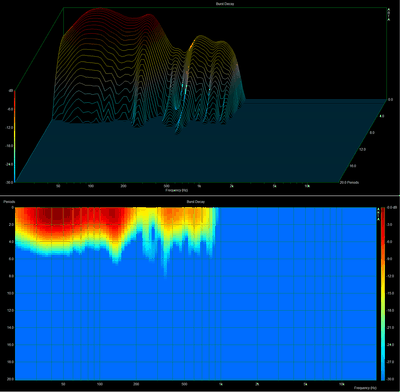Image resolution: width=400 pixels, height=392 pixels.
Task: Click the Periods axis label above the spectrogram
Action: [8, 202]
